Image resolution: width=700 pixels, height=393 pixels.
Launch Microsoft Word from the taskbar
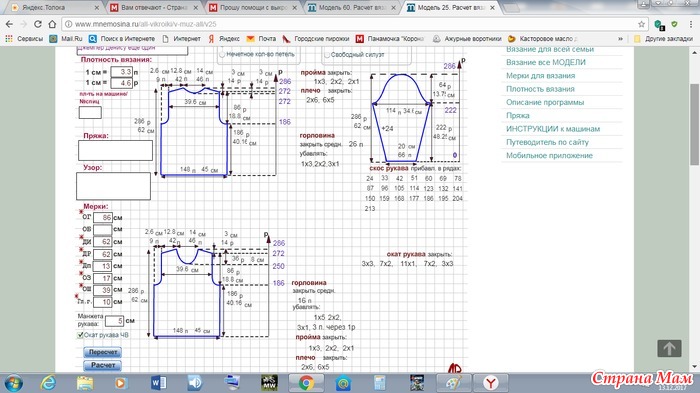click(x=158, y=383)
